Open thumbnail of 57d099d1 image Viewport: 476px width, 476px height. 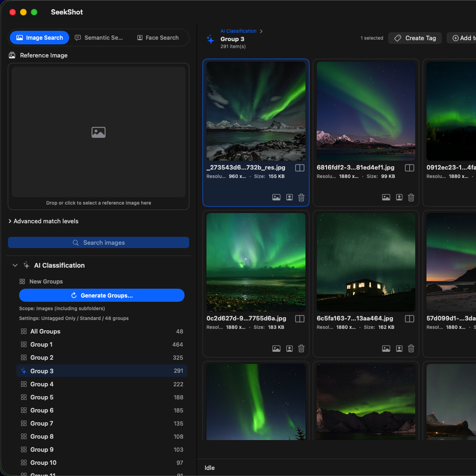451,262
